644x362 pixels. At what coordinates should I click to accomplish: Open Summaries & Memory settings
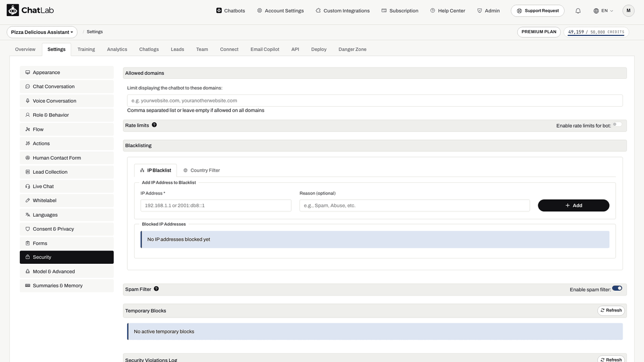point(67,285)
